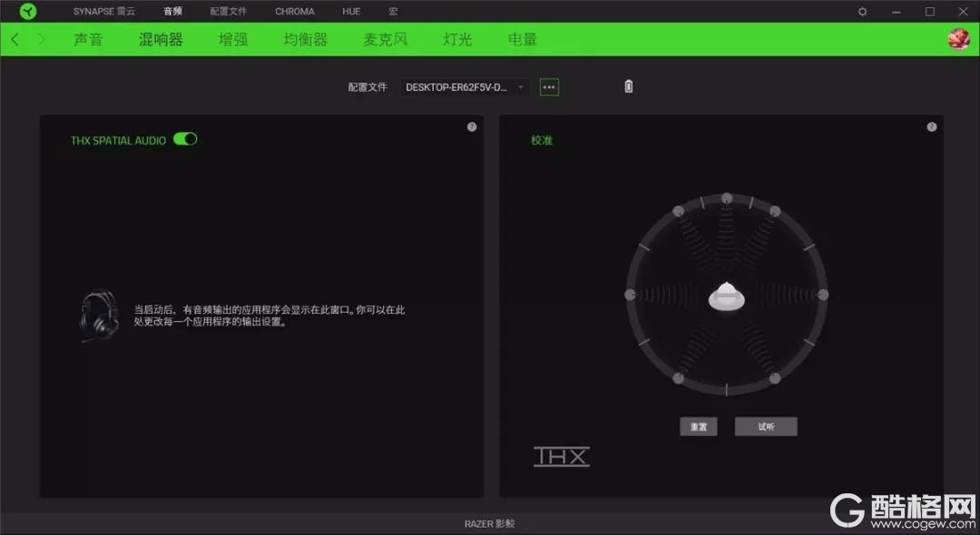Image resolution: width=980 pixels, height=535 pixels.
Task: Open the settings gear icon
Action: (863, 11)
